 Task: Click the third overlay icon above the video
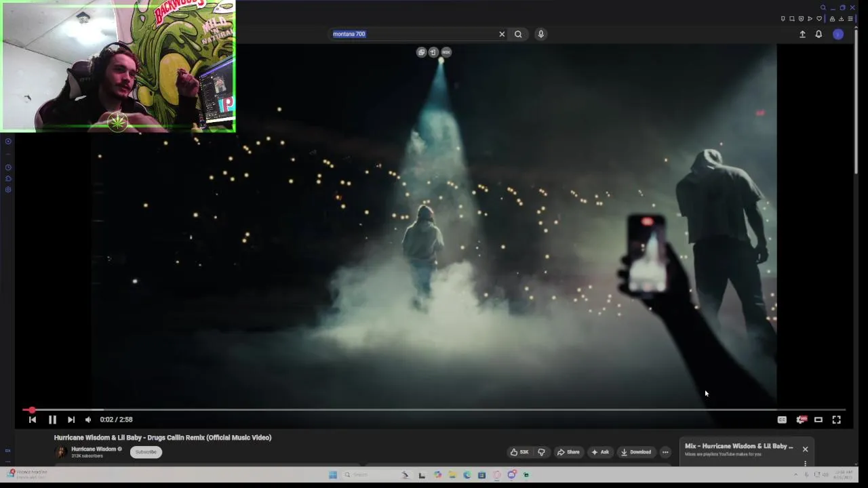click(446, 52)
